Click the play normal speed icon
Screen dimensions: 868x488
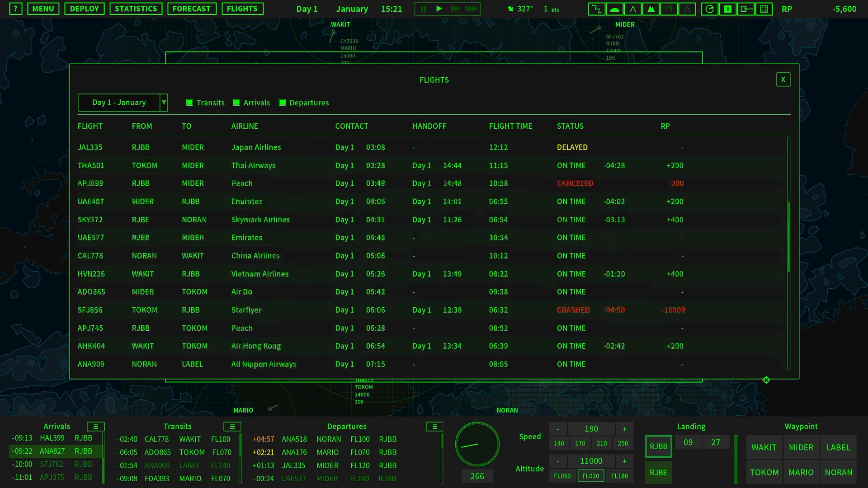[439, 9]
